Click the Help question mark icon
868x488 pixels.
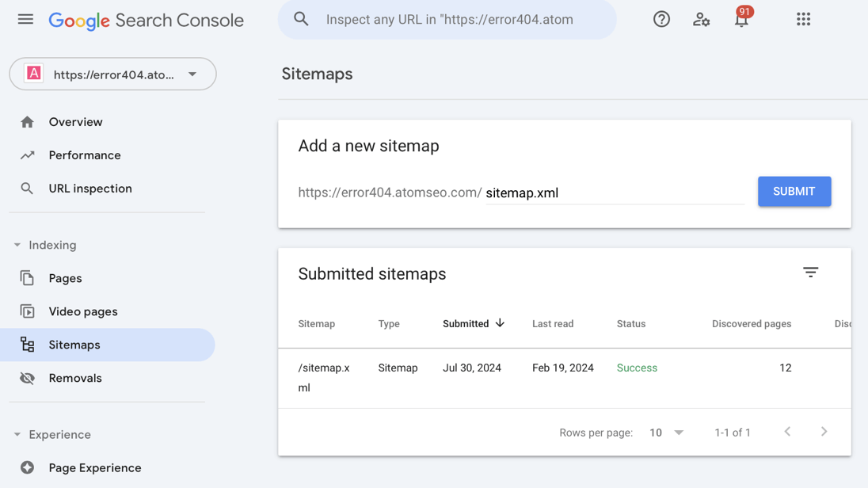[661, 19]
